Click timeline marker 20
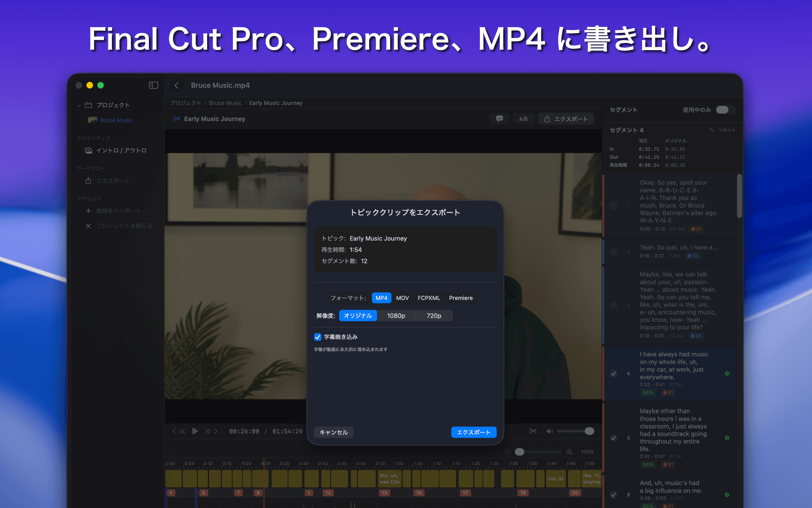812x508 pixels. (575, 493)
